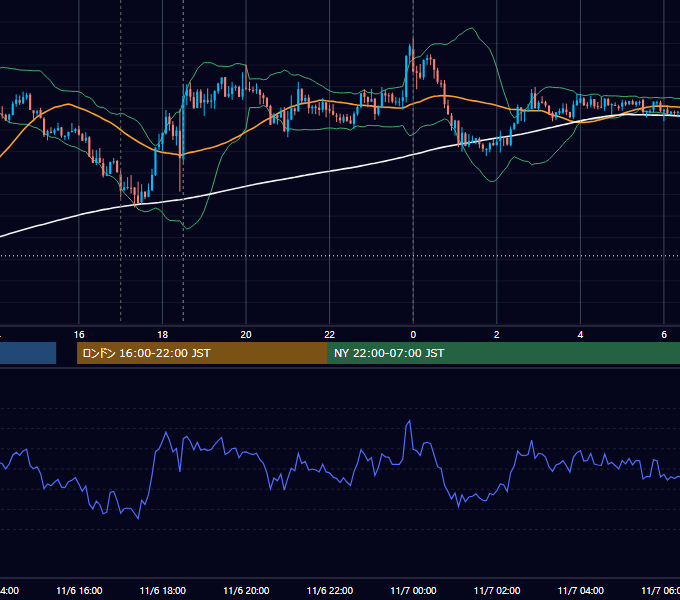
Task: Click the 11/6 18:00 date label
Action: [x=163, y=590]
